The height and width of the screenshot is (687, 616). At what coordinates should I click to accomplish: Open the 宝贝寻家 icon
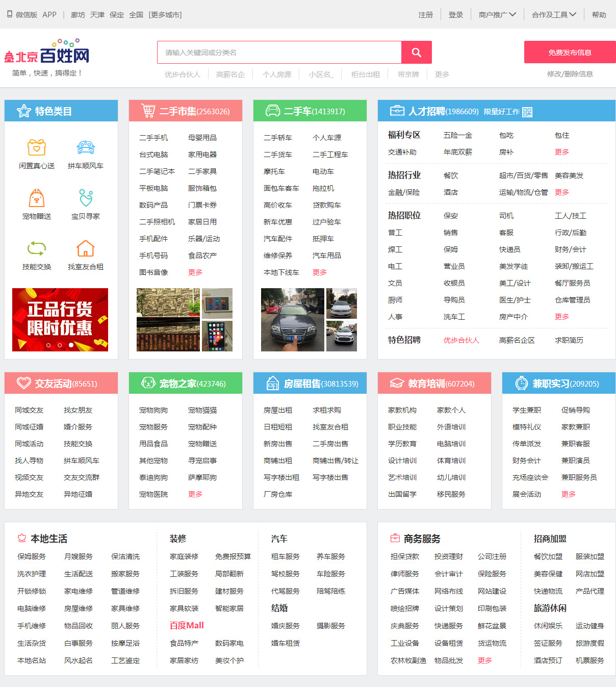[x=86, y=198]
